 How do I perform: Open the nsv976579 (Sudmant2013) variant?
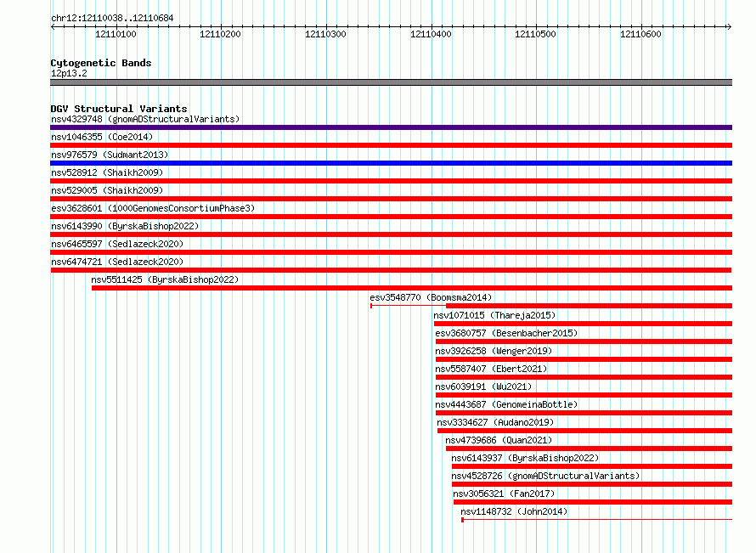110,155
